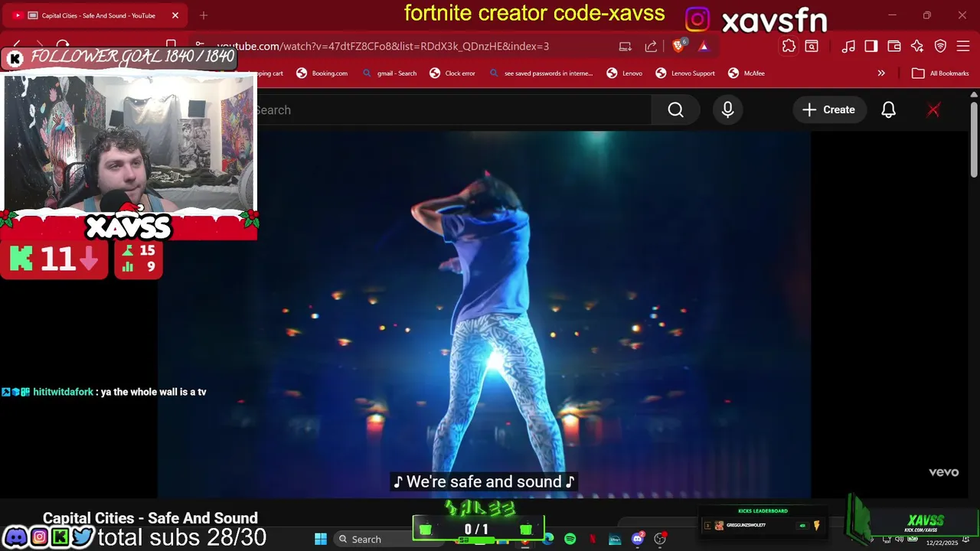Image resolution: width=980 pixels, height=551 pixels.
Task: Open the OBS icon on taskbar
Action: coord(660,539)
